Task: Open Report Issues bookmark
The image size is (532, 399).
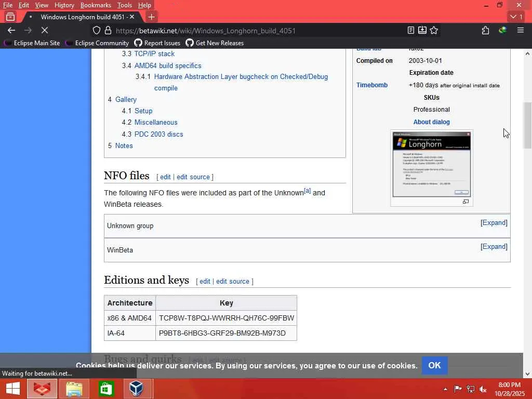Action: coord(157,43)
